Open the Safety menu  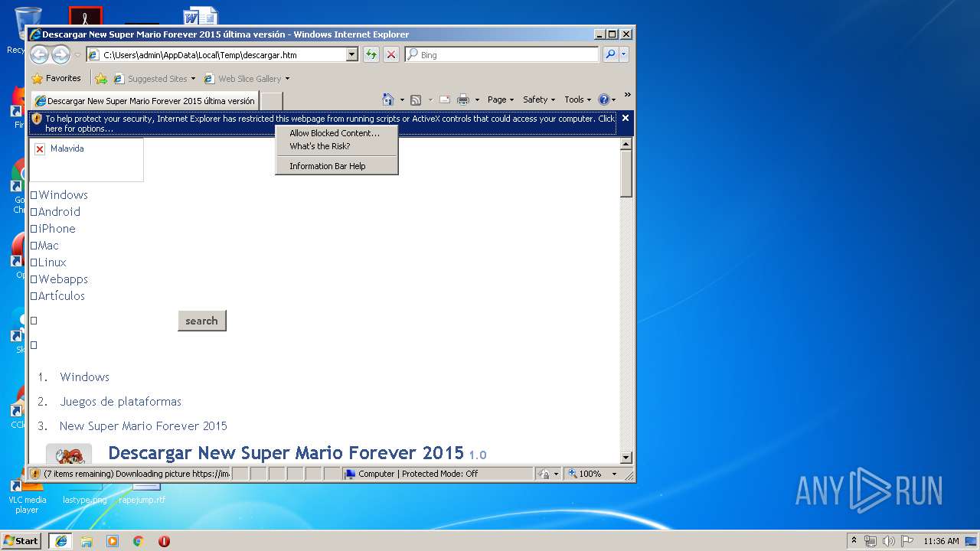pyautogui.click(x=539, y=99)
